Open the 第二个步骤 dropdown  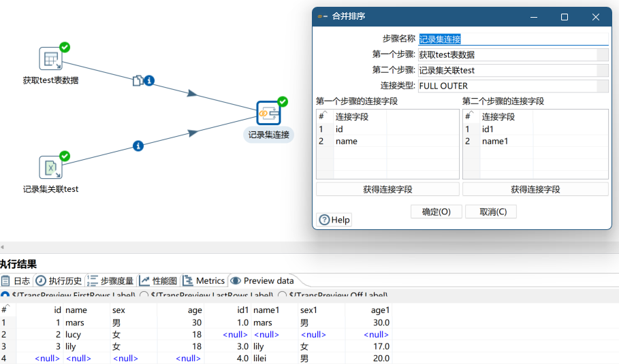click(602, 70)
